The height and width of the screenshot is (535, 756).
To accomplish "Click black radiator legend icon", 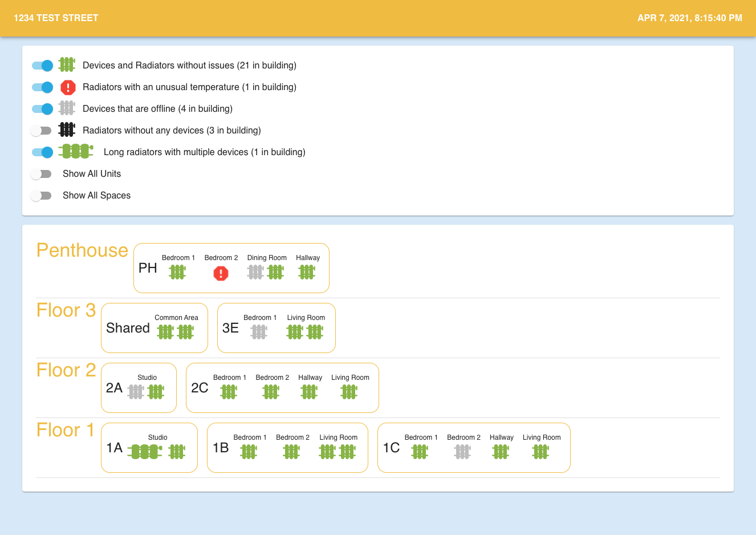I will [x=67, y=129].
